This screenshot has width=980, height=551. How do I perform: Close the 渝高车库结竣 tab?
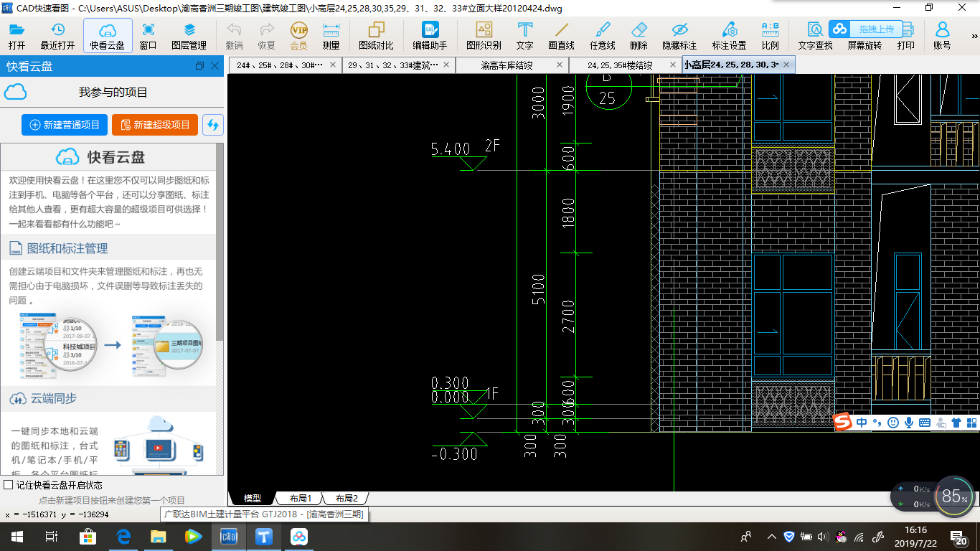coord(560,65)
